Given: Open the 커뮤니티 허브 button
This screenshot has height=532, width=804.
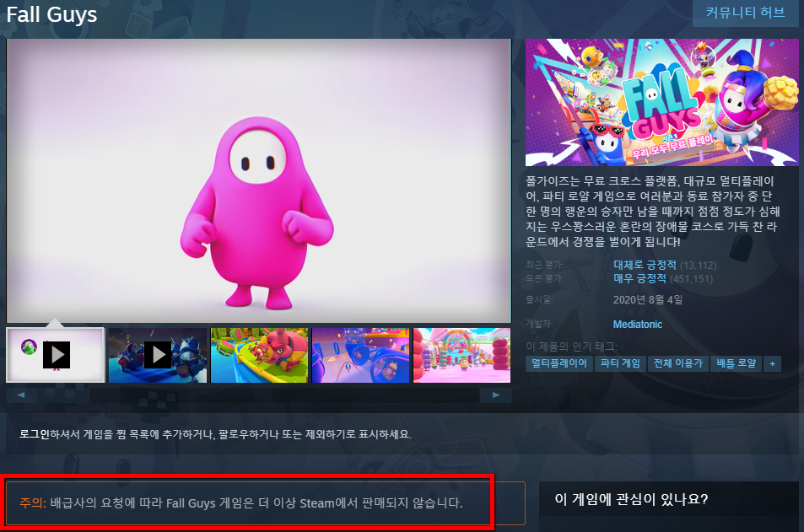Looking at the screenshot, I should tap(745, 13).
